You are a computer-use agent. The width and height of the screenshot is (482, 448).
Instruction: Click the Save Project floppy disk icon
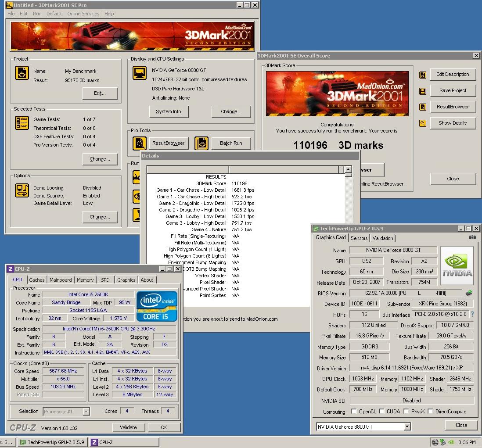(x=423, y=91)
